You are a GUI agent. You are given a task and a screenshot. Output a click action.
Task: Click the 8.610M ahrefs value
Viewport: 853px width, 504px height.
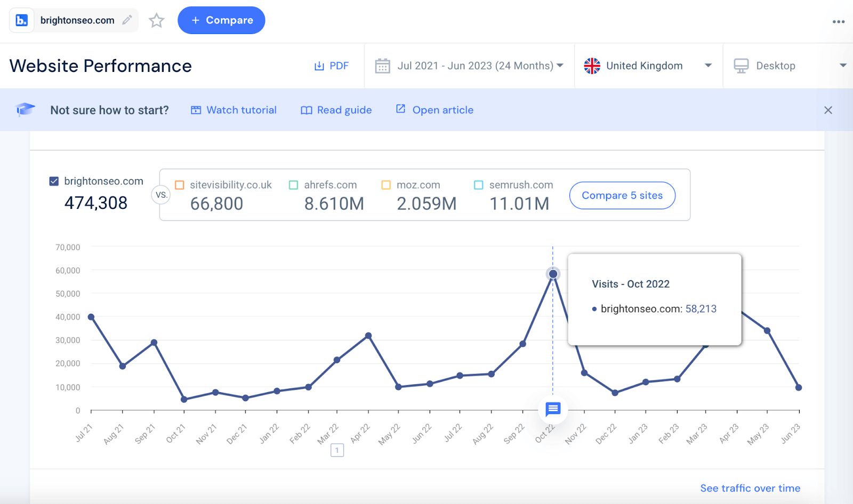click(x=334, y=204)
